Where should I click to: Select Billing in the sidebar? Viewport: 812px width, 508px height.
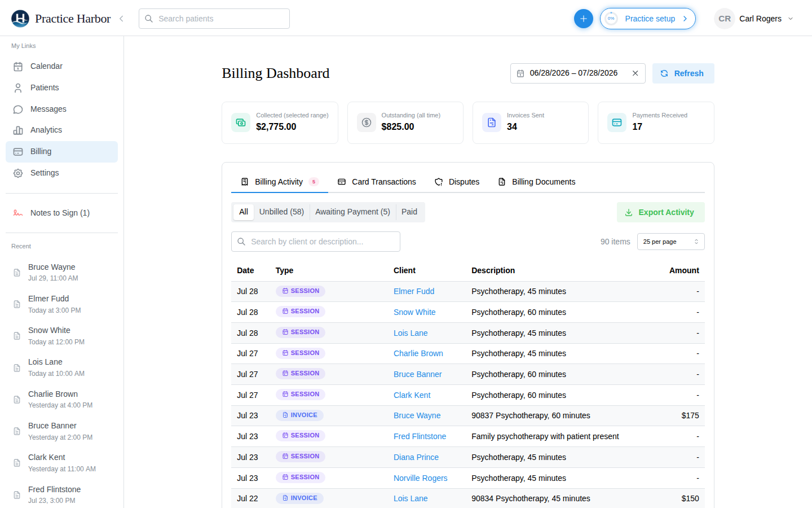coord(61,152)
